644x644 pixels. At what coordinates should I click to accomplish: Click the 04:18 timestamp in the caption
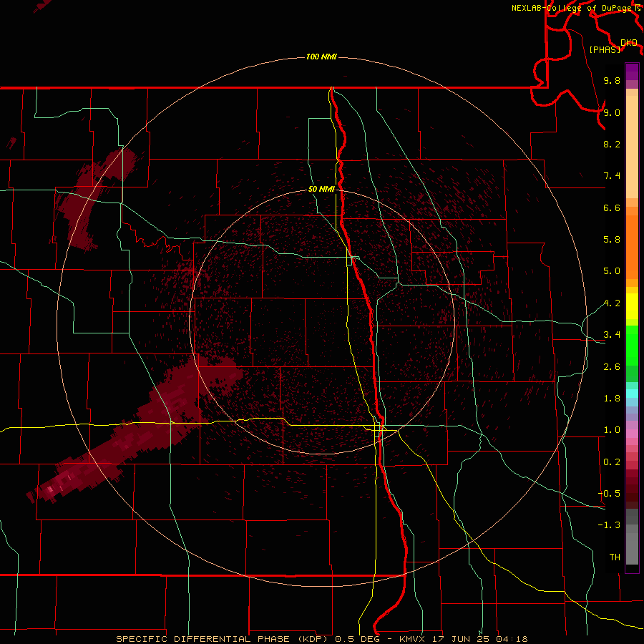pyautogui.click(x=512, y=639)
